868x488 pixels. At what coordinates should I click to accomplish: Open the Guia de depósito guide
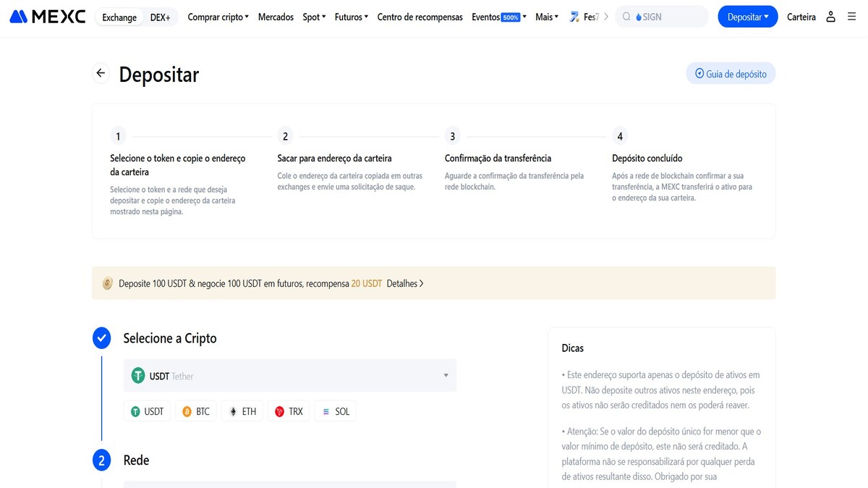(731, 74)
